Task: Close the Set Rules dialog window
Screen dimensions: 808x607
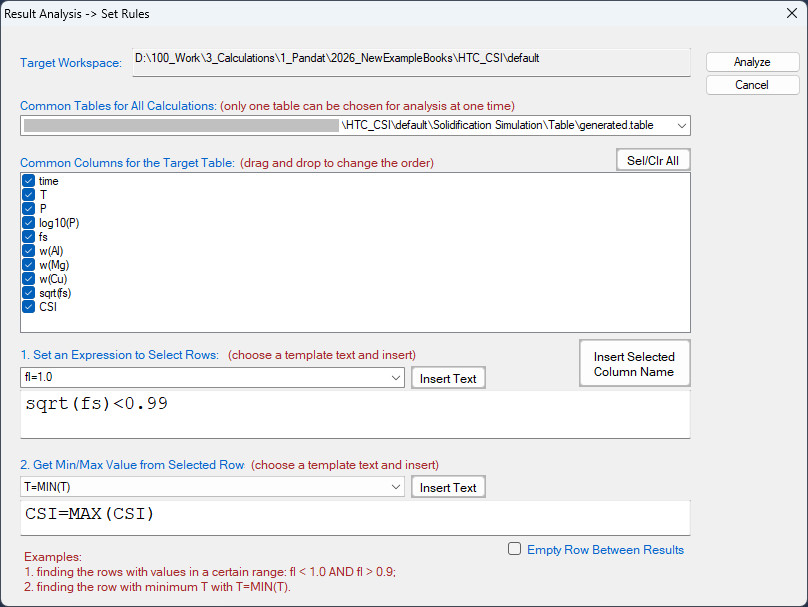Action: tap(780, 14)
